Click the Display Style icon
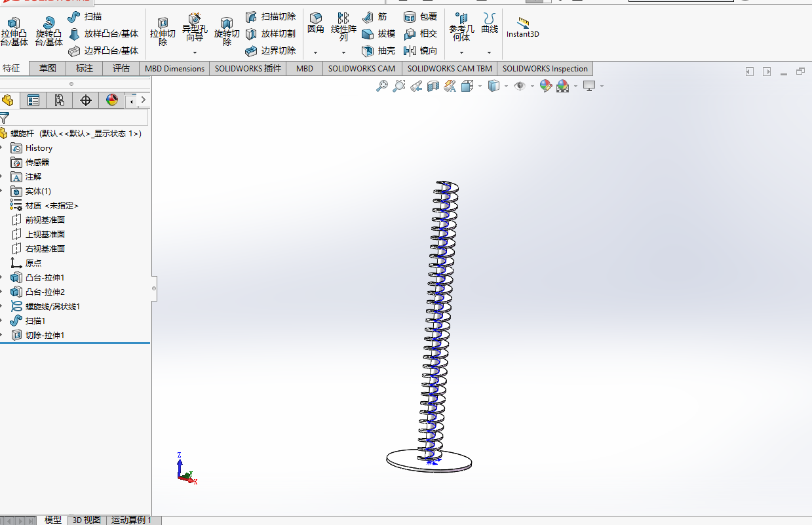This screenshot has height=525, width=812. click(x=494, y=86)
